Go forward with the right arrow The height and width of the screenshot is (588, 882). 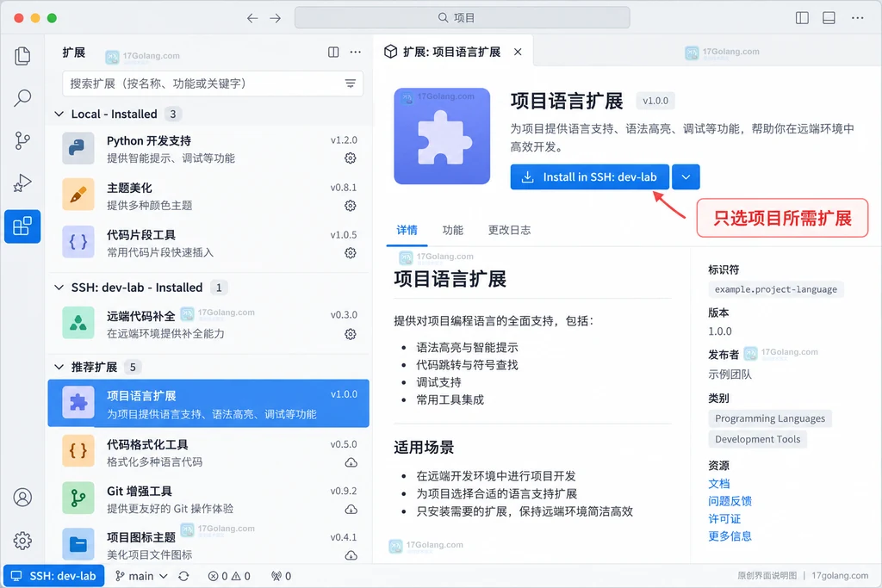click(x=275, y=18)
